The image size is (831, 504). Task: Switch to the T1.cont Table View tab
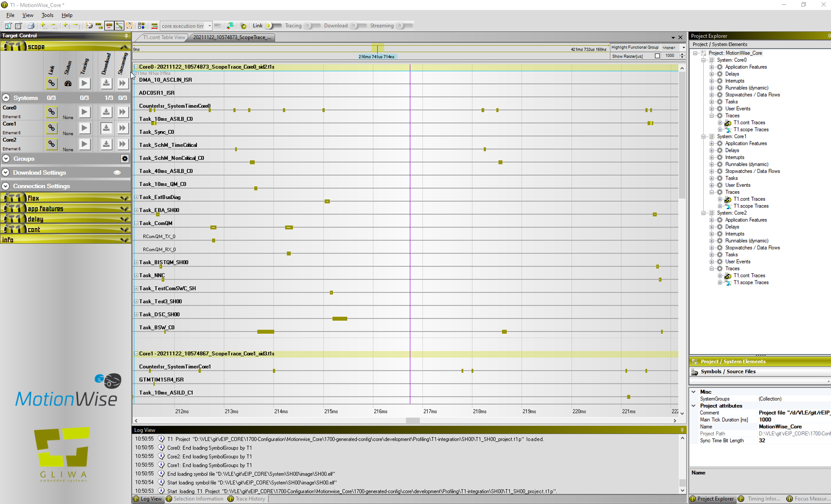164,37
